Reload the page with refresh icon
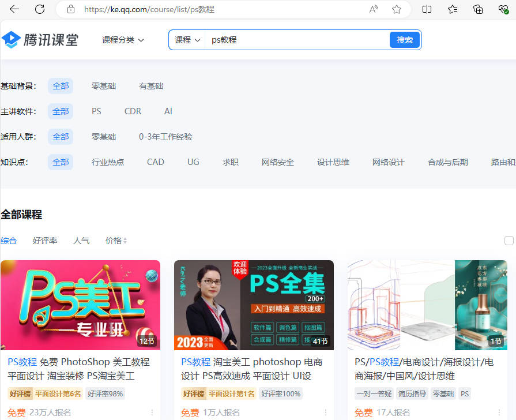516x420 pixels. (40, 9)
